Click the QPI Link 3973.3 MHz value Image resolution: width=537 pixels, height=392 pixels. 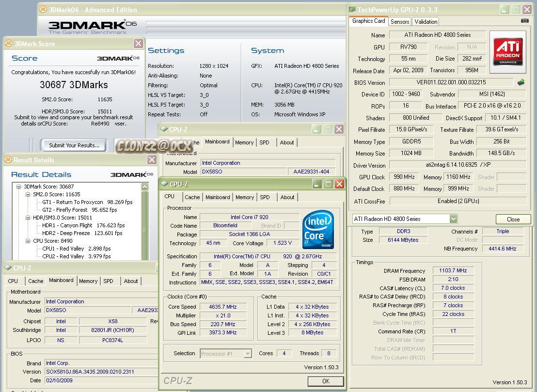point(223,332)
